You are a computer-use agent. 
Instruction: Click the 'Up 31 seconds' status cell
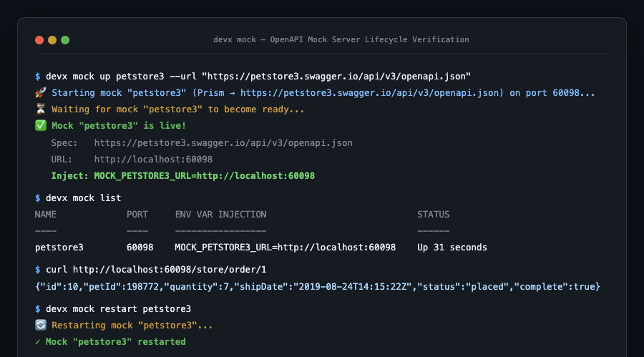click(x=452, y=248)
